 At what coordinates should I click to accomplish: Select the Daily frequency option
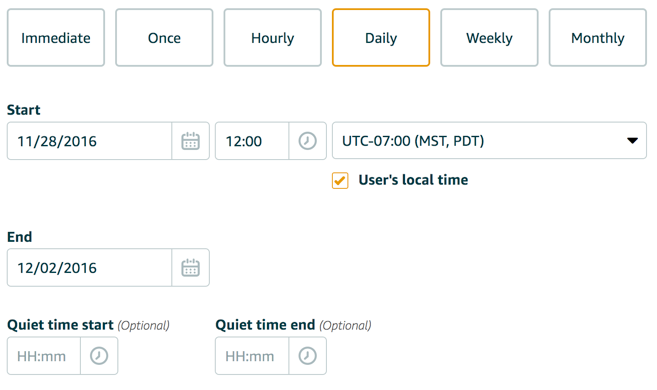(x=381, y=38)
